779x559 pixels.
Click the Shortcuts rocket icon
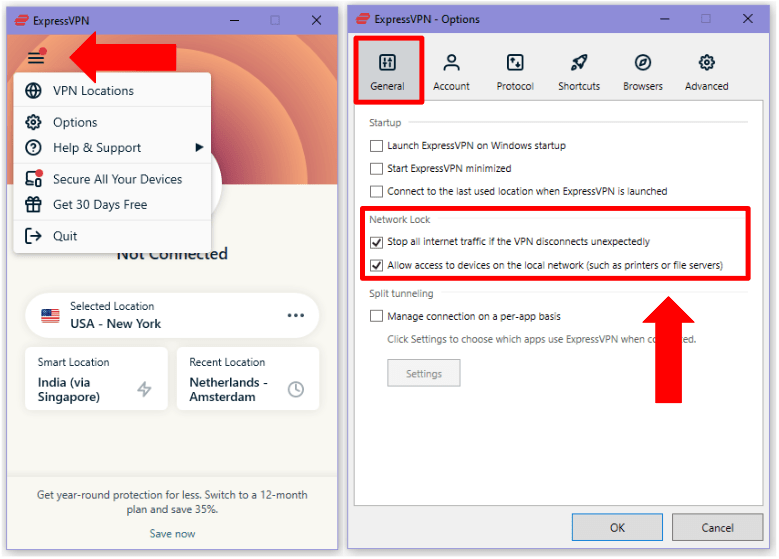coord(579,63)
